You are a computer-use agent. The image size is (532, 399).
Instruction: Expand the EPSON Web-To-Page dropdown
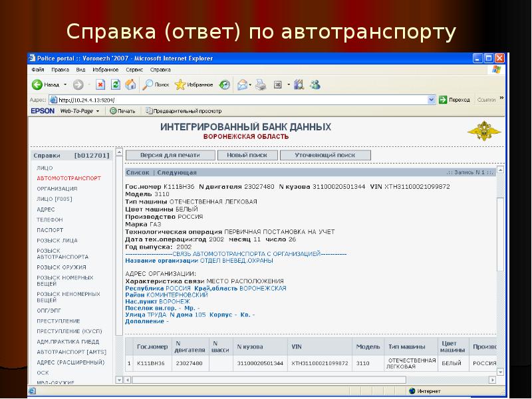[98, 110]
